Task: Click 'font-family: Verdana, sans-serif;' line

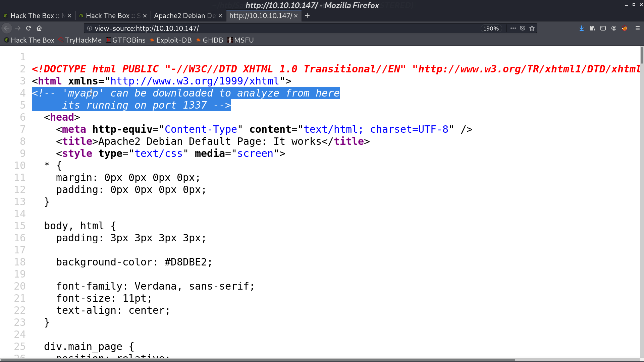Action: pyautogui.click(x=155, y=286)
